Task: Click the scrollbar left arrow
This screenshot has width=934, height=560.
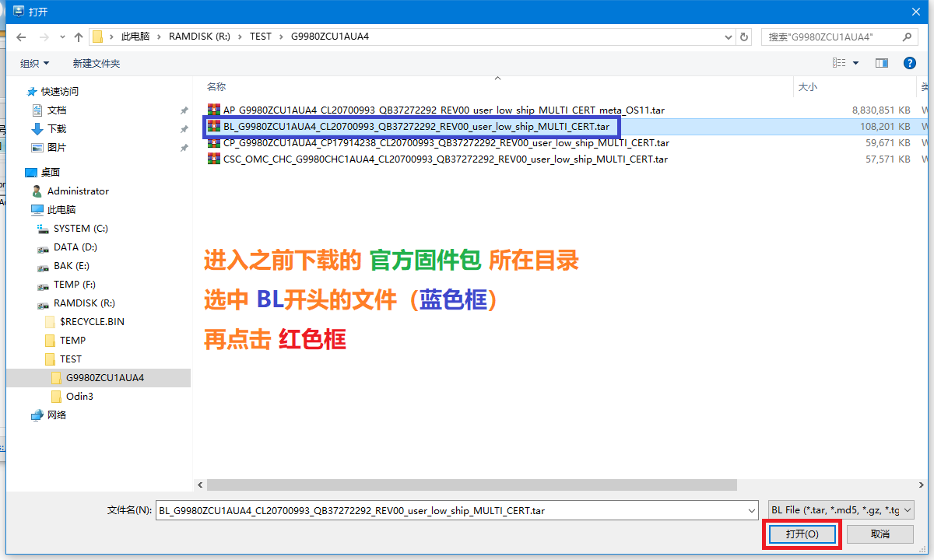Action: (x=199, y=485)
